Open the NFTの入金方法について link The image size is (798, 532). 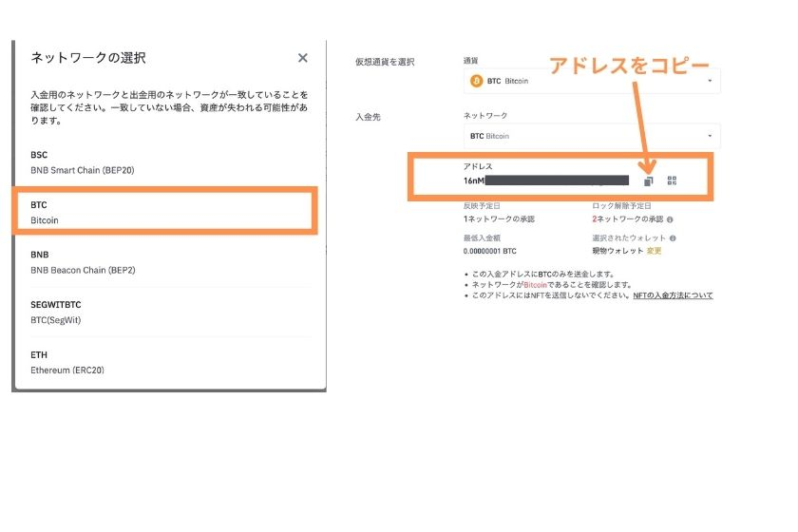coord(673,295)
